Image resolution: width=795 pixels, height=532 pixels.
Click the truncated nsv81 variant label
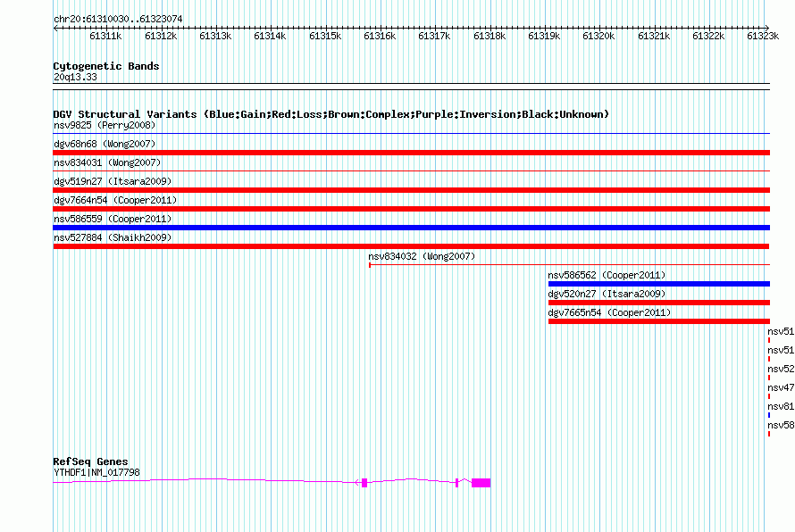[x=781, y=406]
